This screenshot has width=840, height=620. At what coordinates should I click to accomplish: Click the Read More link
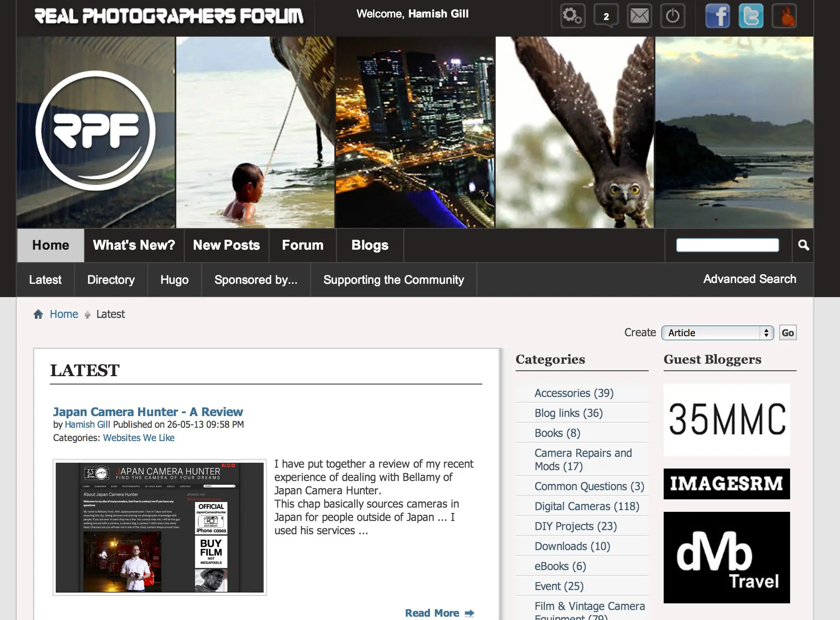(432, 613)
